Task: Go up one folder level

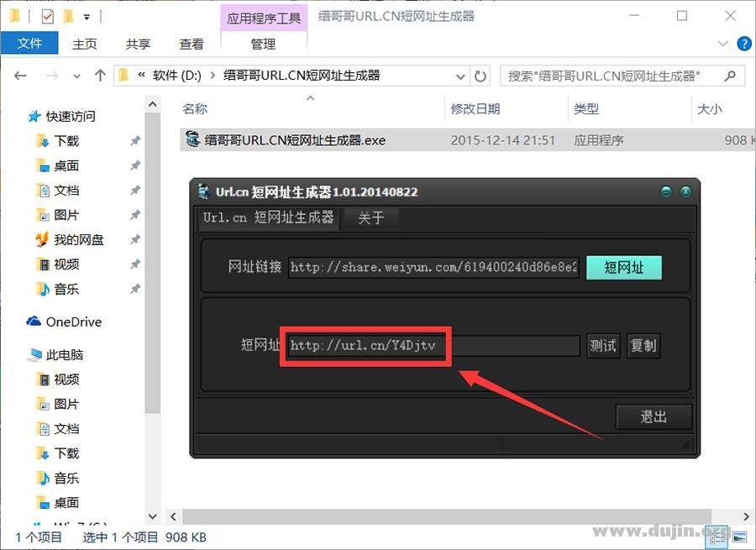Action: click(x=100, y=76)
